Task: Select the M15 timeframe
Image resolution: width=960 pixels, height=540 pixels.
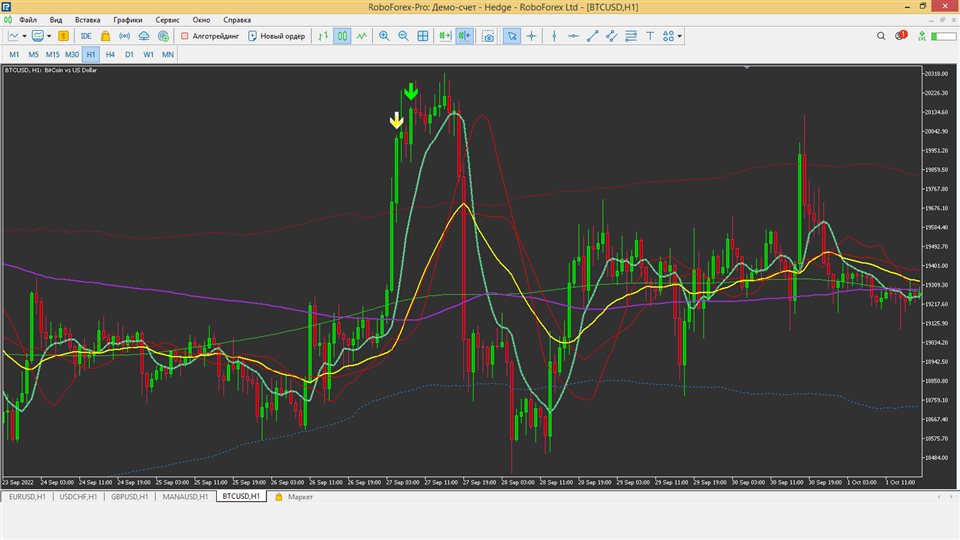Action: 53,54
